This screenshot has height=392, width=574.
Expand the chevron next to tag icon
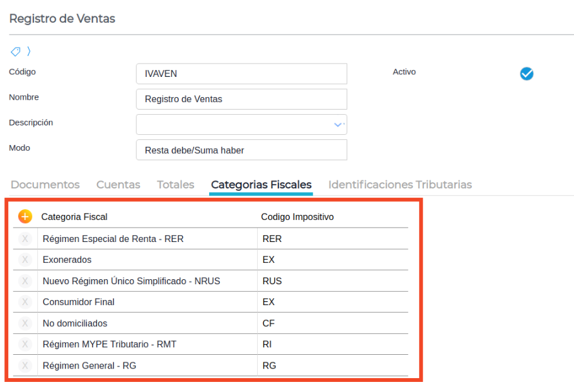click(29, 52)
